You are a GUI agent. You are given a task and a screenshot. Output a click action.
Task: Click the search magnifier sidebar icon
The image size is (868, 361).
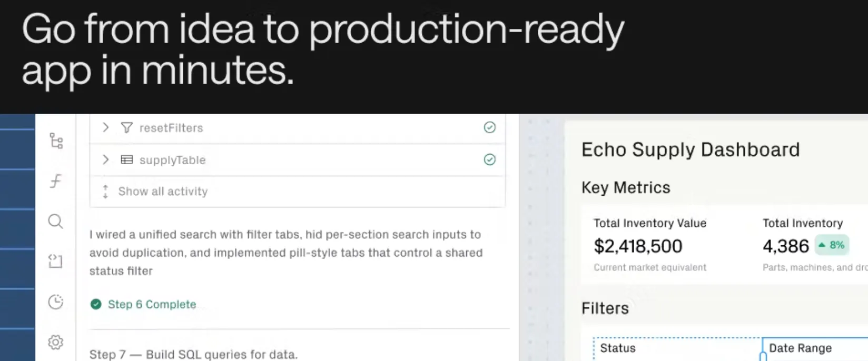coord(56,221)
